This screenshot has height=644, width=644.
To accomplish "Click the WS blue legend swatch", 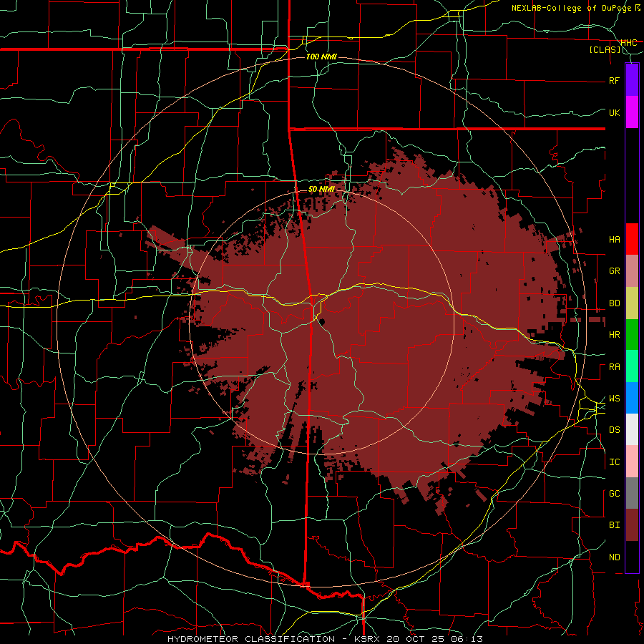I will [632, 399].
